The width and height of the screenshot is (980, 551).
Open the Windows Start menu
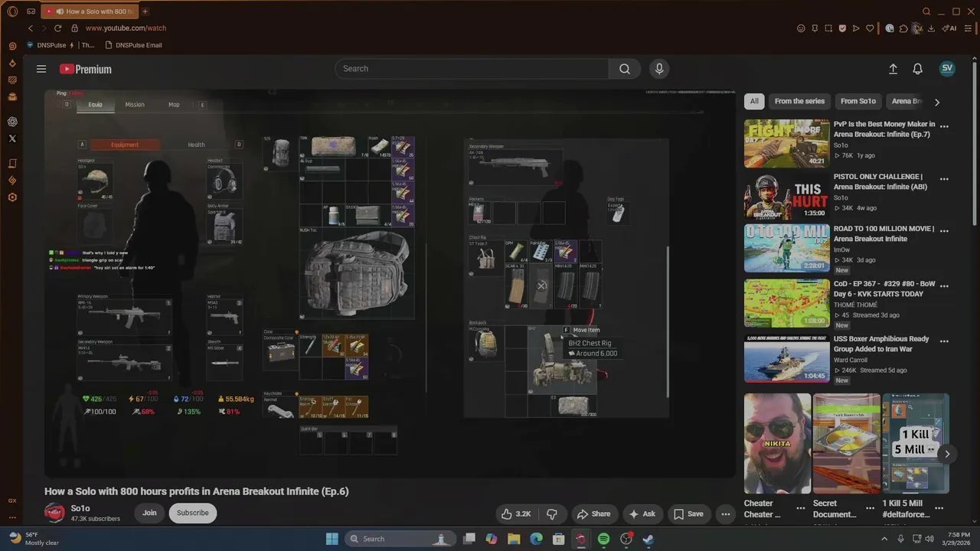click(332, 539)
